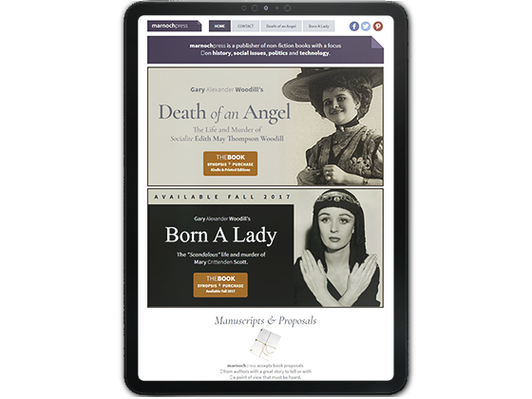The image size is (532, 399).
Task: Click the folded corner on purple banner
Action: [x=377, y=43]
